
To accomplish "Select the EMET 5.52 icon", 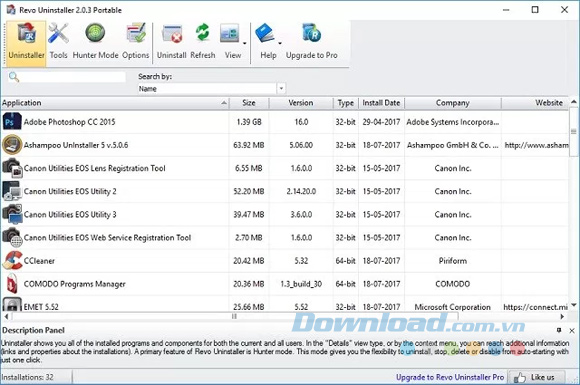I will click(x=12, y=305).
